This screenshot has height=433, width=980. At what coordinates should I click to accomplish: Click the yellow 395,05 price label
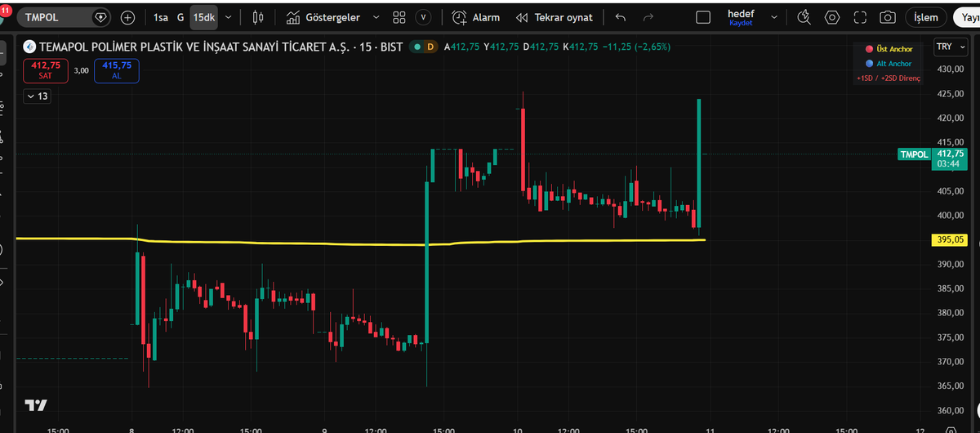tap(949, 239)
